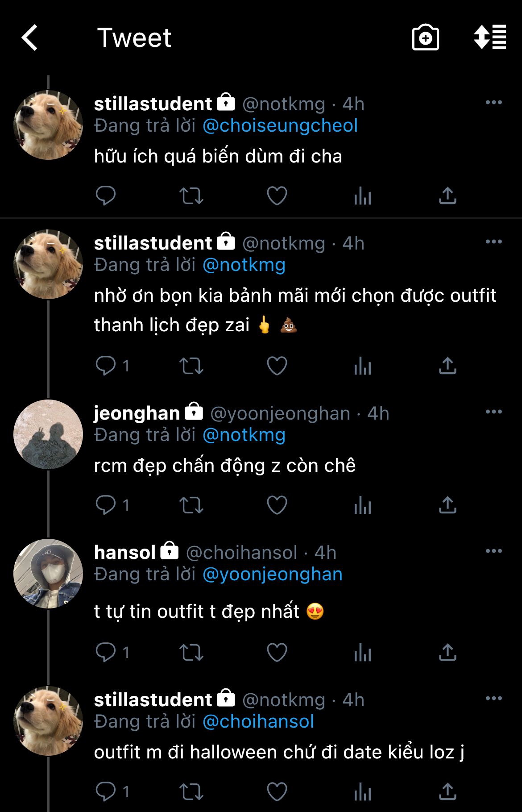Open the @yoonjeonghan mention in hansol's reply
The image size is (522, 812).
pos(273,575)
